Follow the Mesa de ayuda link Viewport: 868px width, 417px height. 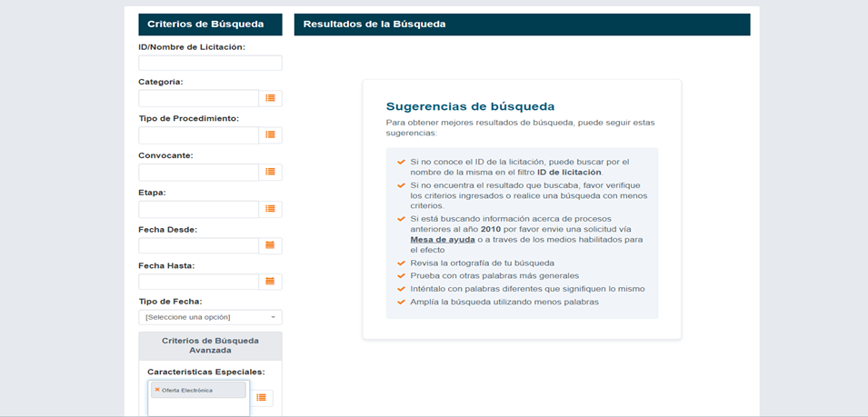click(x=443, y=240)
